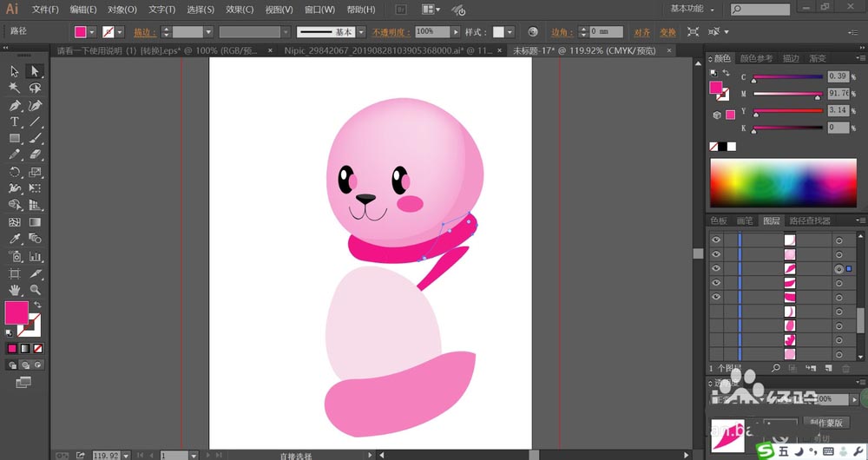The height and width of the screenshot is (460, 868).
Task: Select the Selection tool (black arrow)
Action: tap(15, 71)
